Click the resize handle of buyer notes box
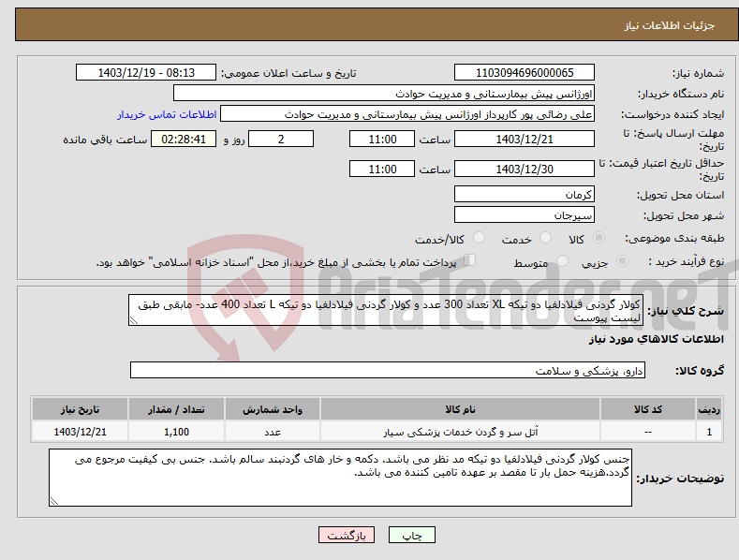Image resolution: width=739 pixels, height=560 pixels. 53,502
